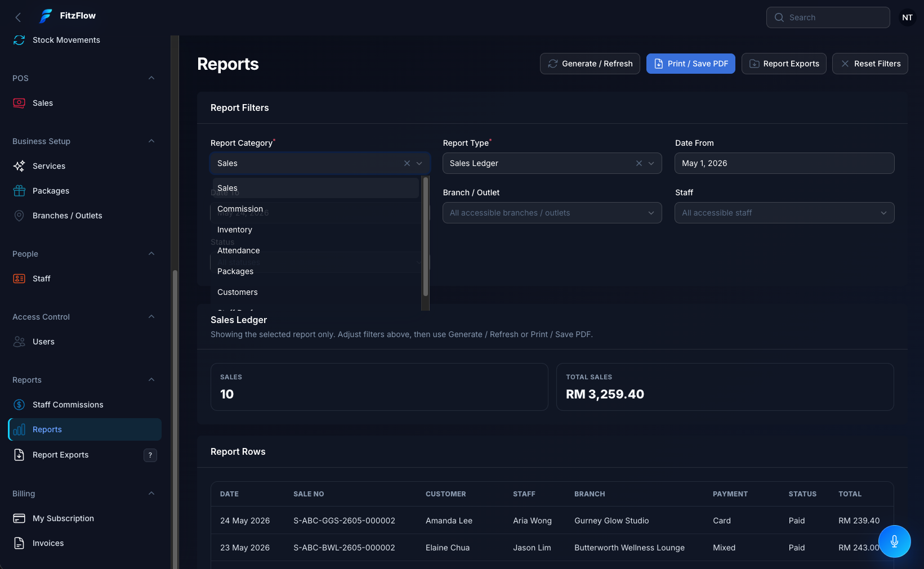This screenshot has height=569, width=924.
Task: Select Inventory category option
Action: pyautogui.click(x=315, y=230)
